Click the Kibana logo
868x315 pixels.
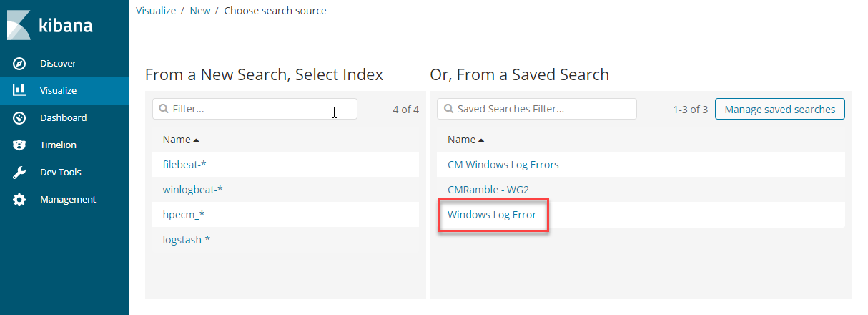point(49,26)
